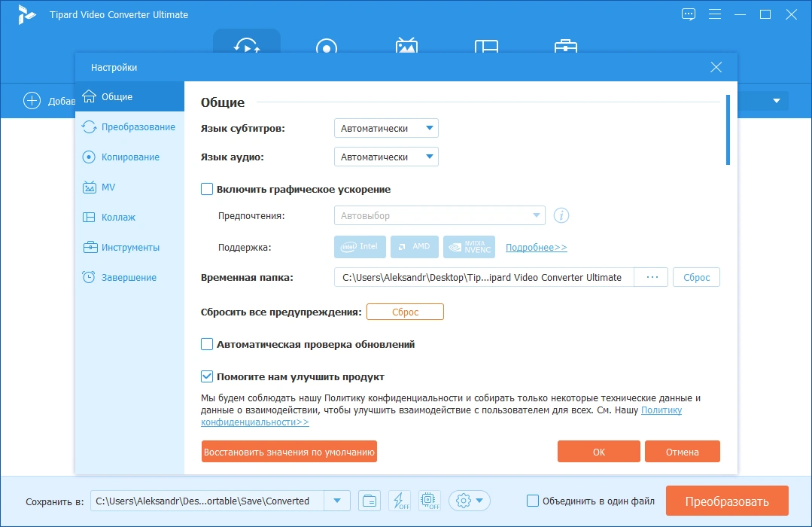Click OK to apply settings

click(598, 452)
